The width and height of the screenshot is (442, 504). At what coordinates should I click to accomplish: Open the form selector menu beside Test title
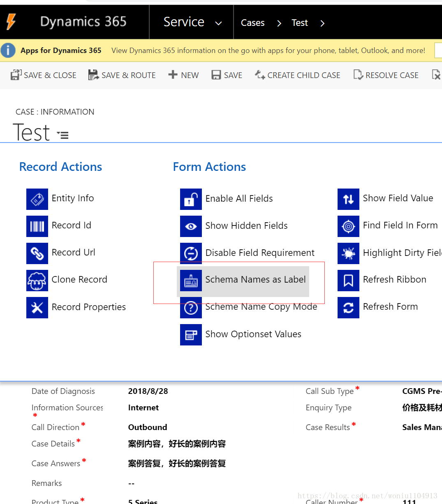(62, 135)
